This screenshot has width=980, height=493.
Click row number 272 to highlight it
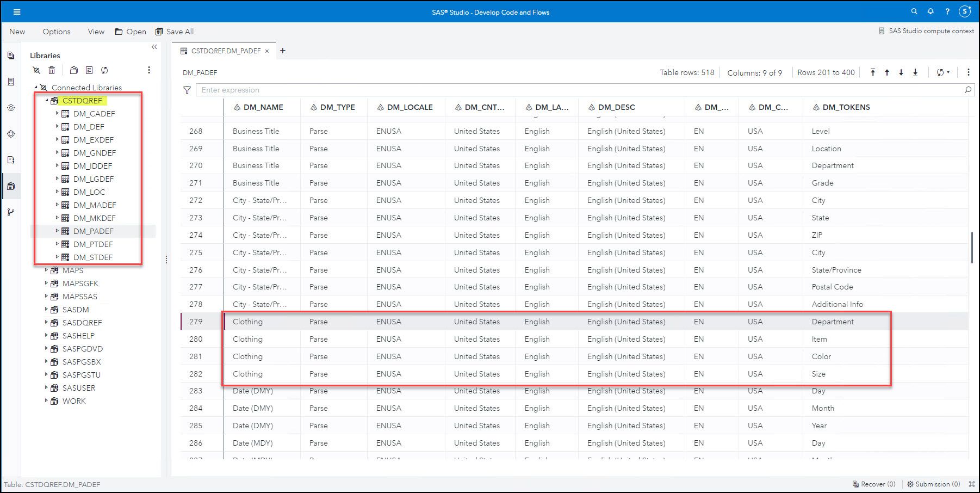(x=195, y=200)
